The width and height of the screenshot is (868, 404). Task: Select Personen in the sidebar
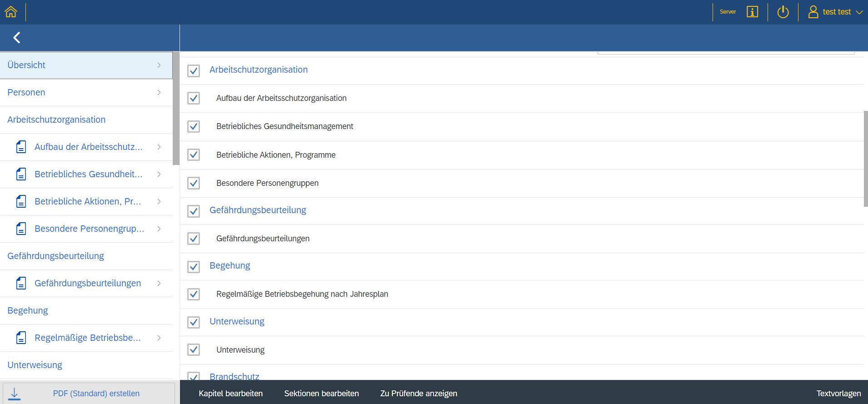(86, 92)
